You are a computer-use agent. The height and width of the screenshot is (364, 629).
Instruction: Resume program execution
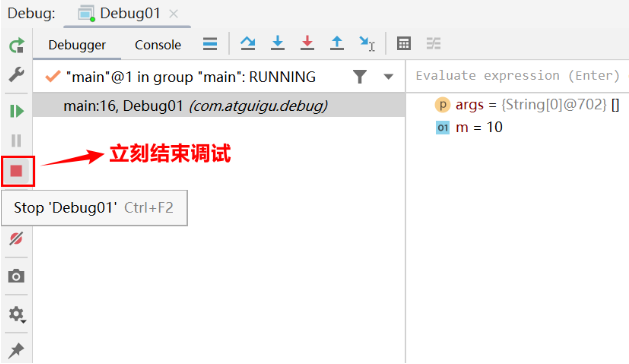coord(16,111)
